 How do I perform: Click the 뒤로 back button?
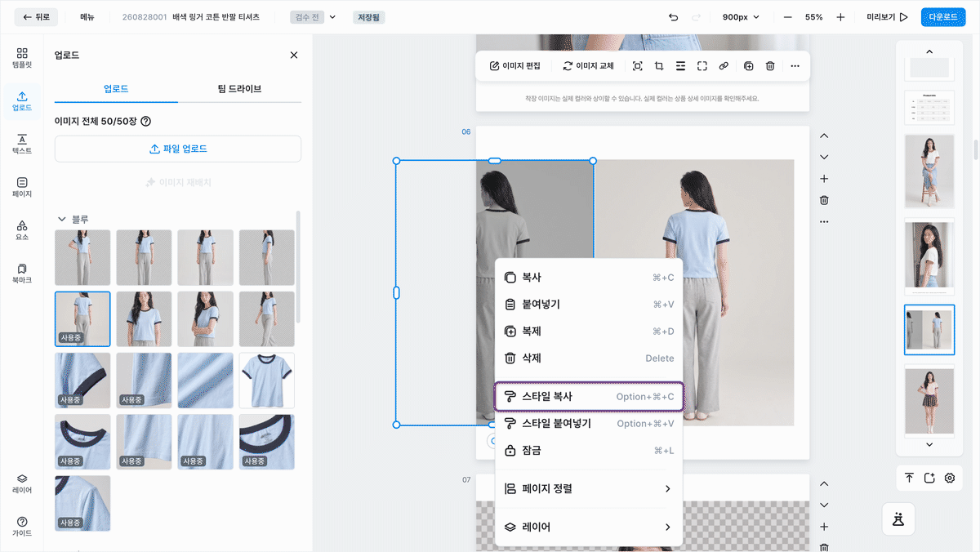[36, 17]
